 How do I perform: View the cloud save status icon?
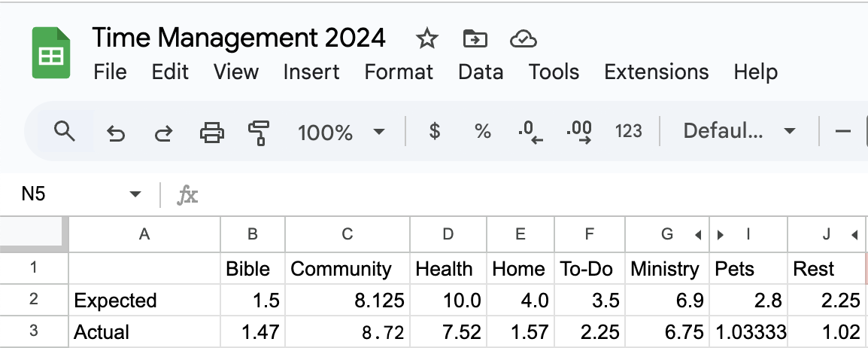(x=523, y=38)
